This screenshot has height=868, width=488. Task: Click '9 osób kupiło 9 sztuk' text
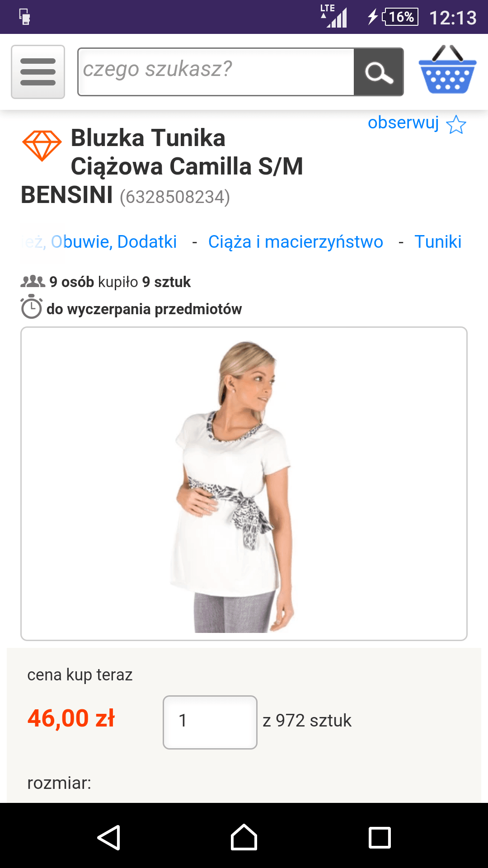tap(120, 282)
